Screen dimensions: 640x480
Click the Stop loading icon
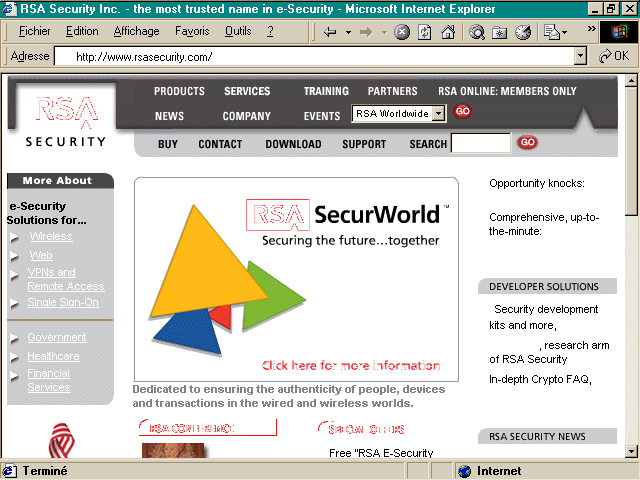click(x=402, y=32)
